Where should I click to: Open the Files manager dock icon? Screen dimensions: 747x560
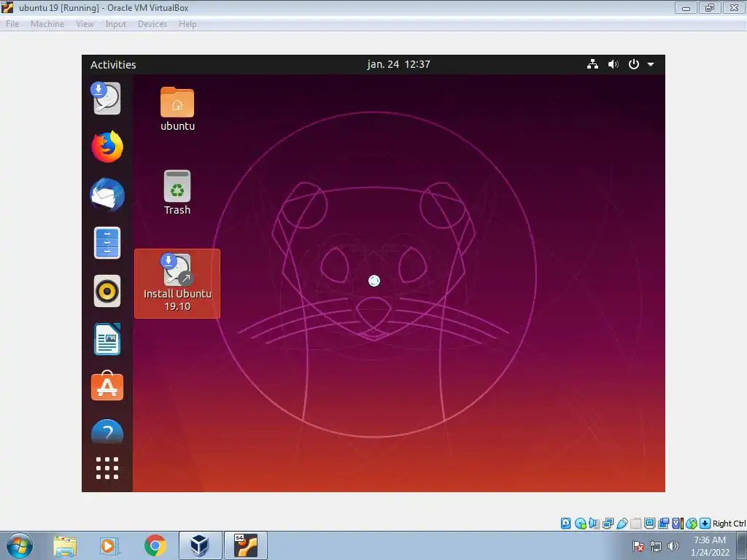[x=107, y=243]
